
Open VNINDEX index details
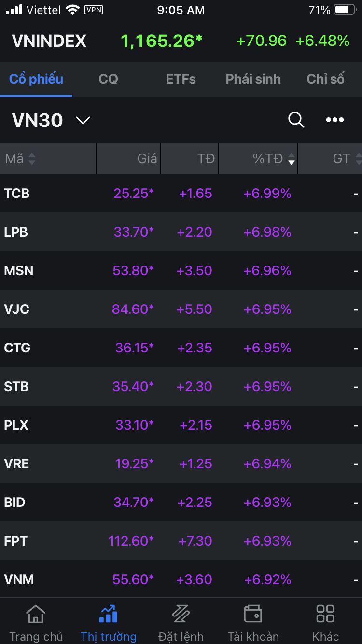click(49, 41)
